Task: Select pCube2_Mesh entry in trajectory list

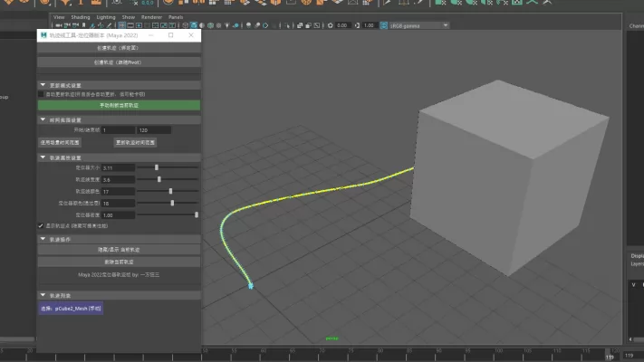Action: click(72, 309)
